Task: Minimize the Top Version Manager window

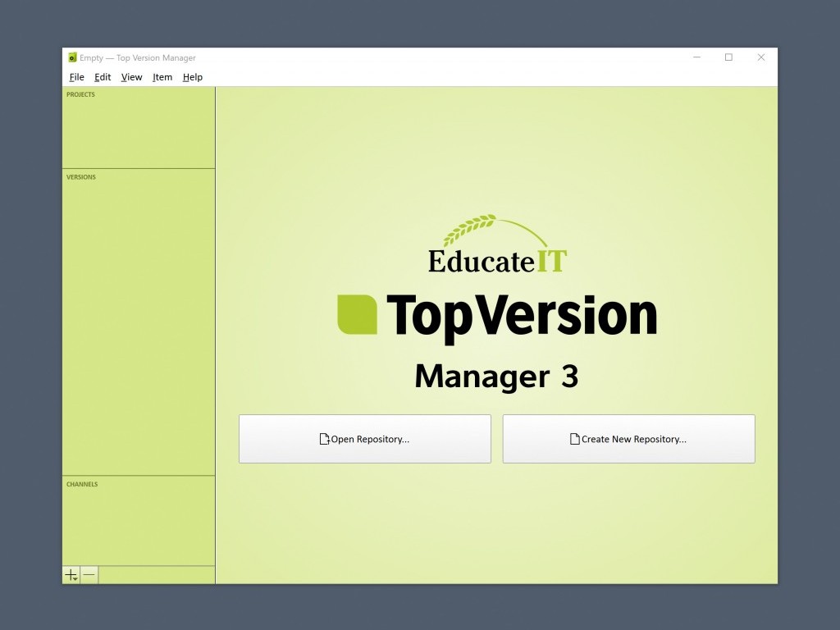Action: 696,57
